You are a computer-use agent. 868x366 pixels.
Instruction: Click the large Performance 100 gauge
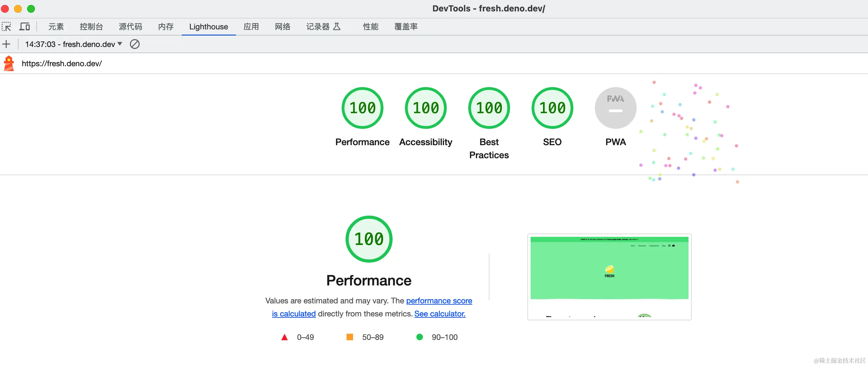[369, 239]
